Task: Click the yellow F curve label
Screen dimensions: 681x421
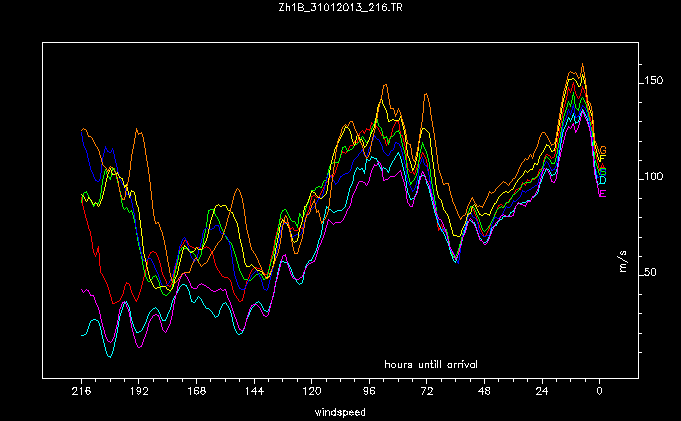Action: point(602,159)
